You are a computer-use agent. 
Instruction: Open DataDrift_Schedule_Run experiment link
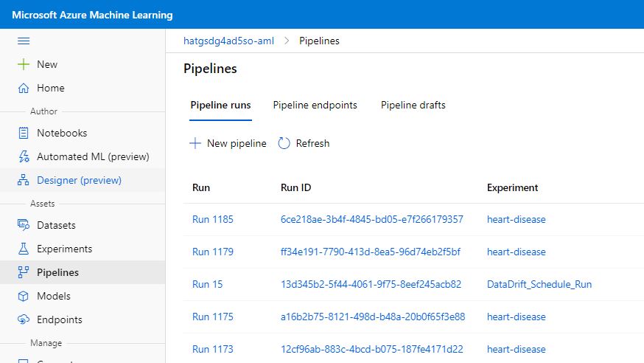click(x=539, y=284)
